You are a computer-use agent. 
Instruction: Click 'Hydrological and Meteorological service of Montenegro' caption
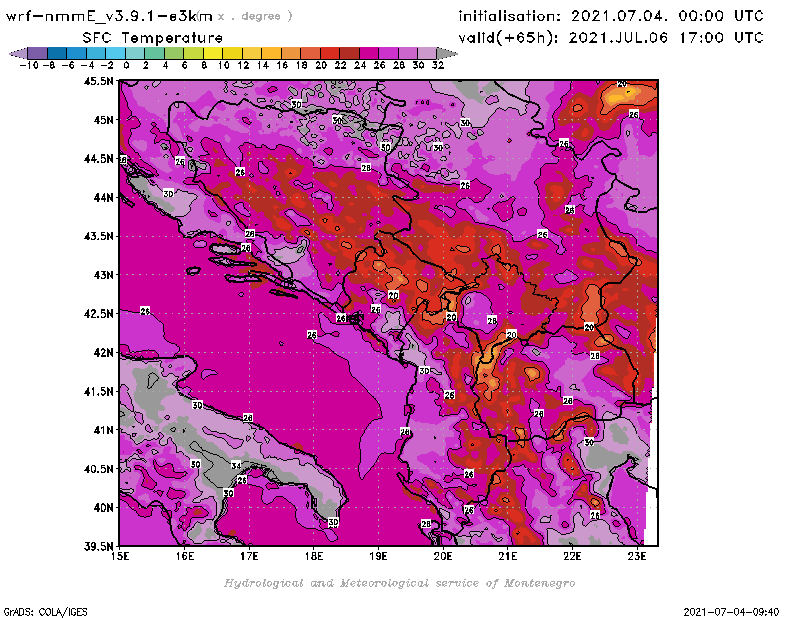(x=399, y=583)
